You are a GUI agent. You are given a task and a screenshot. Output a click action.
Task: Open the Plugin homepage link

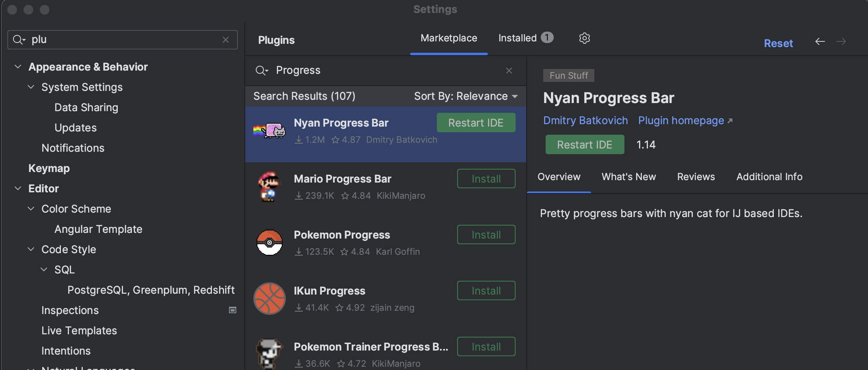point(685,120)
